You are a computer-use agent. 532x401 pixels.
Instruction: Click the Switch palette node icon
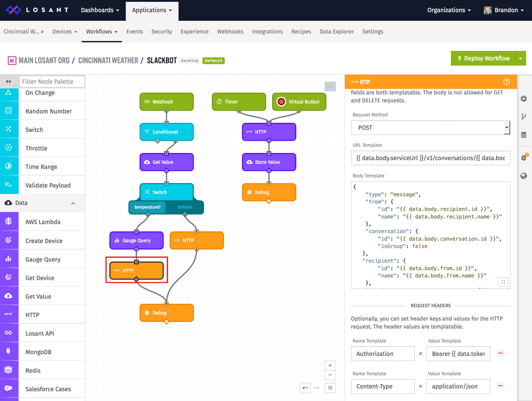[x=8, y=130]
